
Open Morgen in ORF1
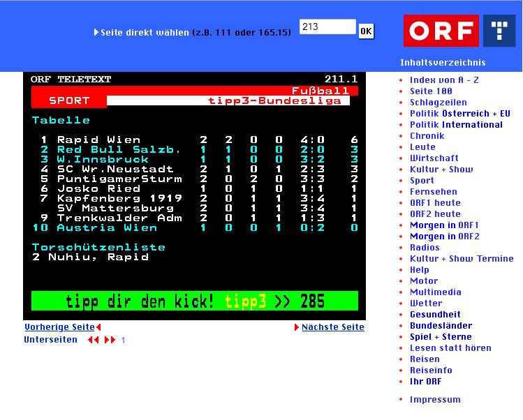(444, 225)
